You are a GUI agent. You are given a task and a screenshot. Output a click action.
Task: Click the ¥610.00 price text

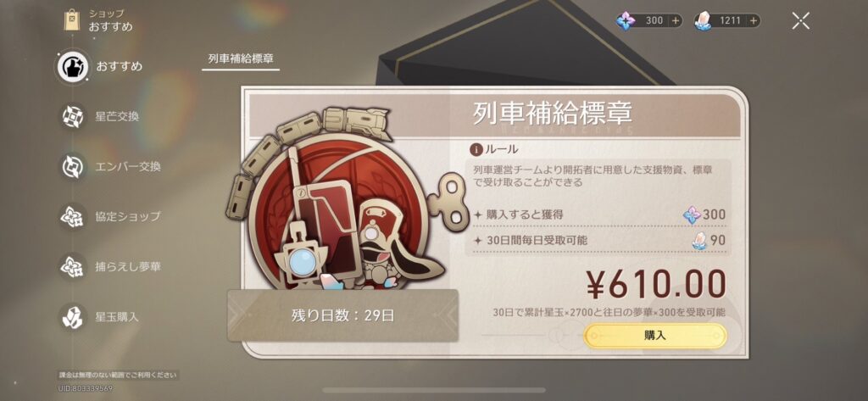656,284
